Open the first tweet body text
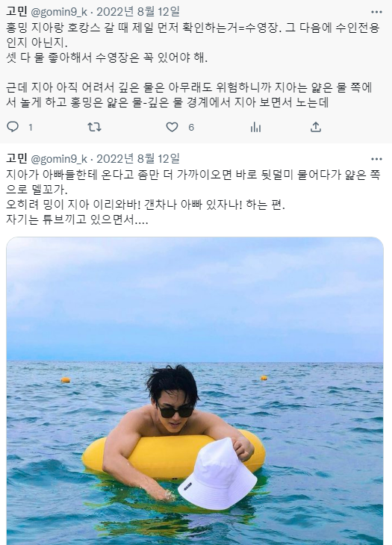 (x=193, y=65)
